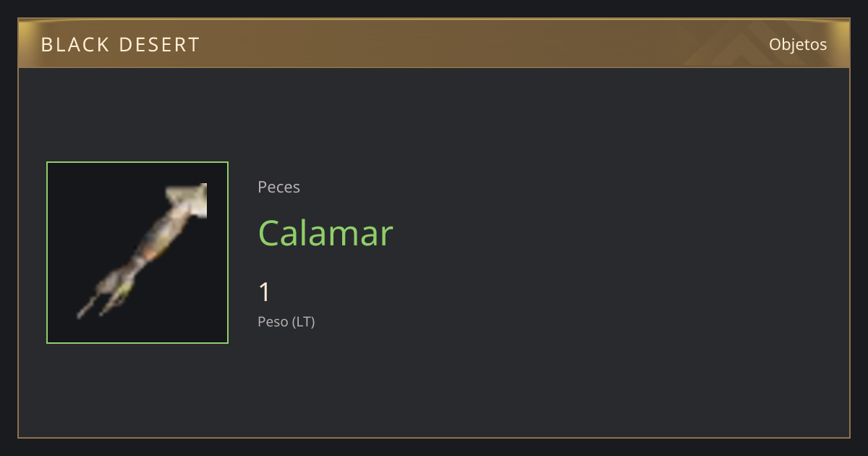Click the BLACK DESERT header title

click(x=121, y=45)
